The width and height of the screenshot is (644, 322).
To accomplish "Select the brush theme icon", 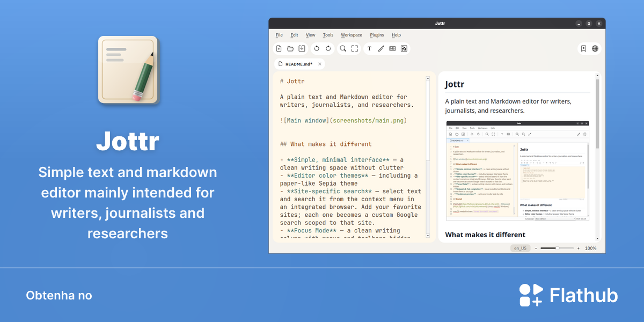I will point(381,48).
